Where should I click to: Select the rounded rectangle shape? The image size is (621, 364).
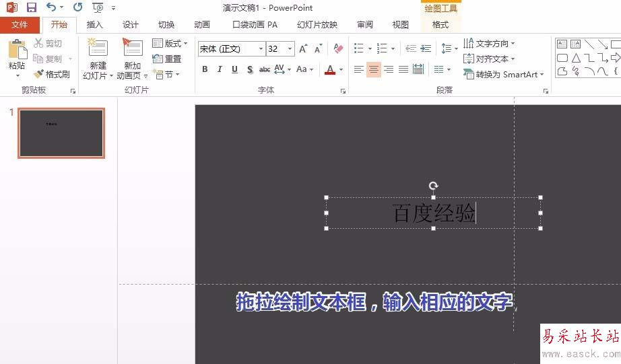click(x=562, y=58)
